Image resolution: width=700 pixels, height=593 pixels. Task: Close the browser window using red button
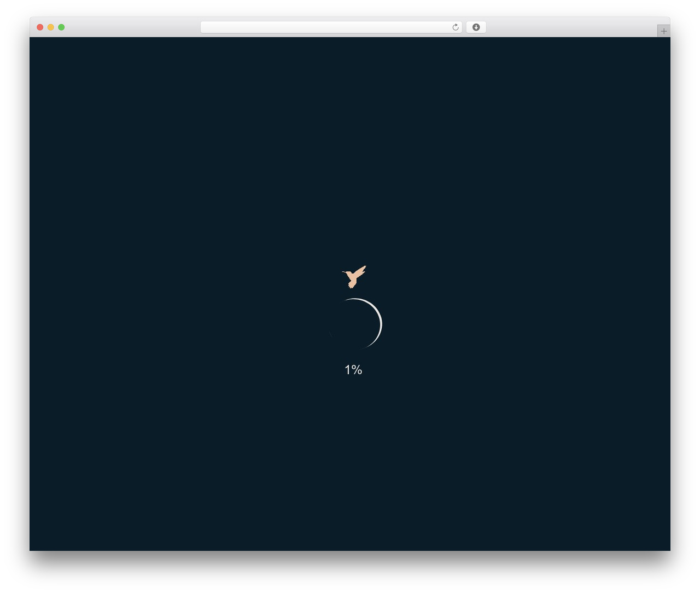click(x=40, y=27)
